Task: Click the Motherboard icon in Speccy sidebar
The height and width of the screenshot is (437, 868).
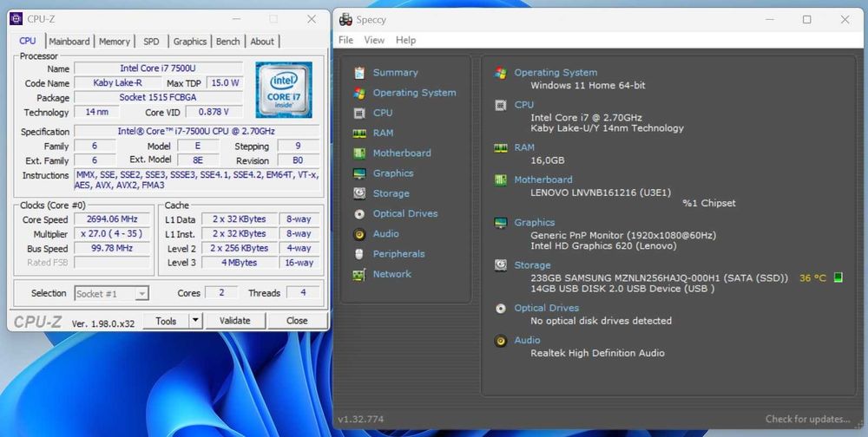Action: coord(359,153)
